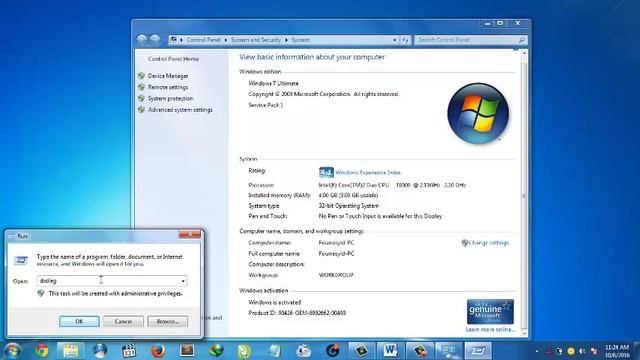Viewport: 640px width, 360px height.
Task: Open the clapperboard media player taskbar icon
Action: [129, 351]
